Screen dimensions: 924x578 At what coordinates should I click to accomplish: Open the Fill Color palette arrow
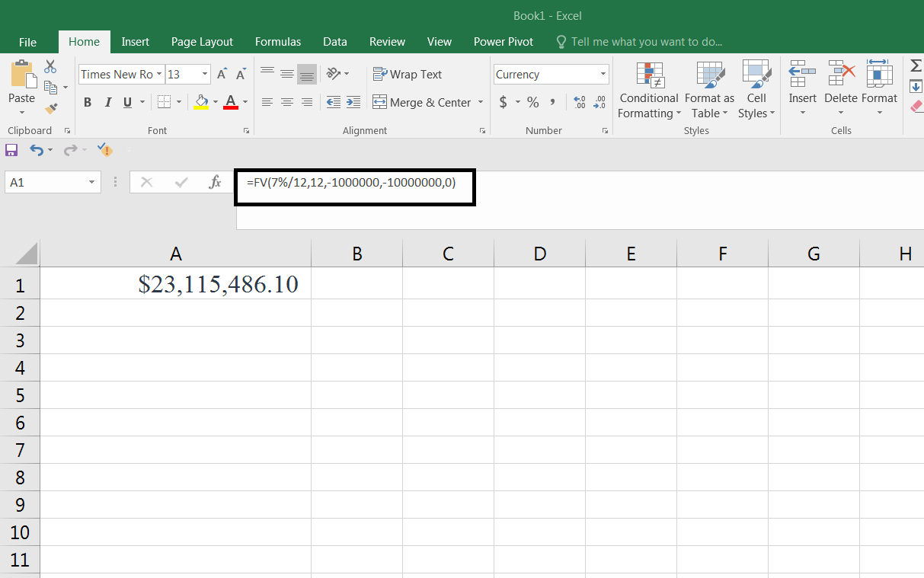click(216, 102)
